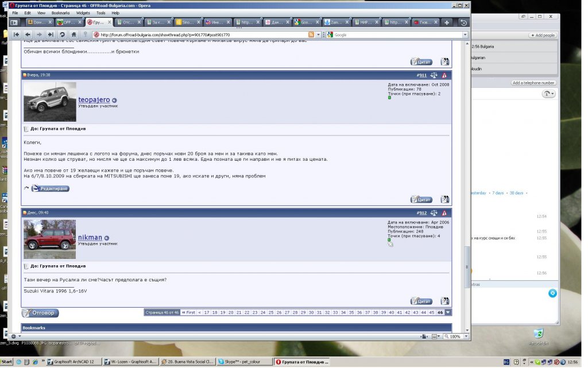
Task: Click Add a telephone number in Skype
Action: (x=533, y=83)
